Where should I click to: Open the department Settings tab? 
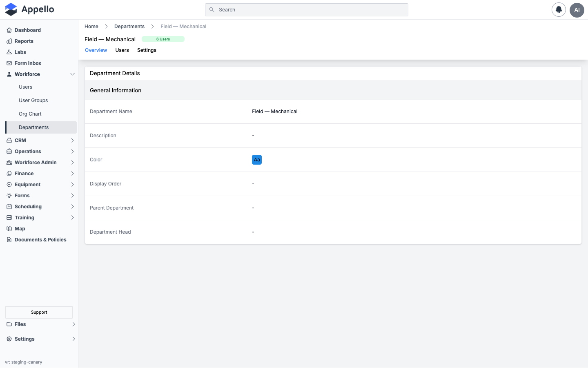point(147,50)
